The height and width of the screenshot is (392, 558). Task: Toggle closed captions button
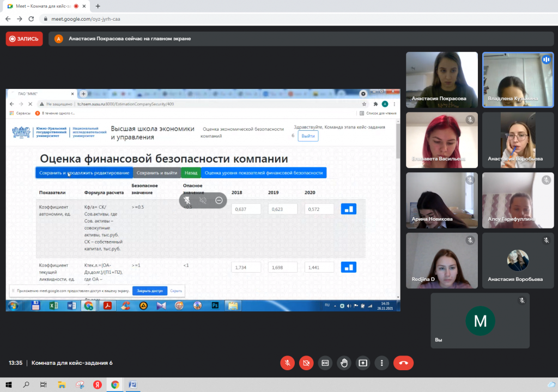click(325, 363)
